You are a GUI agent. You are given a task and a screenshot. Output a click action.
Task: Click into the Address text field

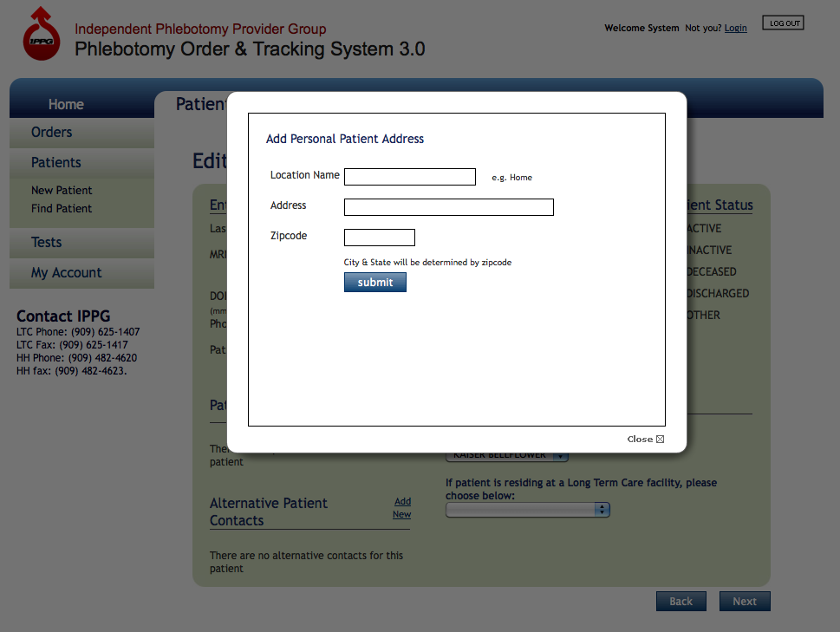[448, 207]
